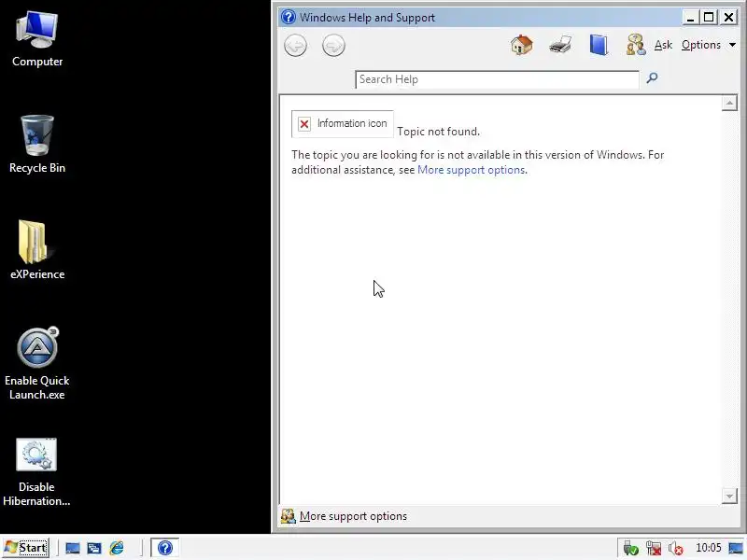This screenshot has width=747, height=560.
Task: Click the scrollbar up arrow
Action: pos(729,104)
